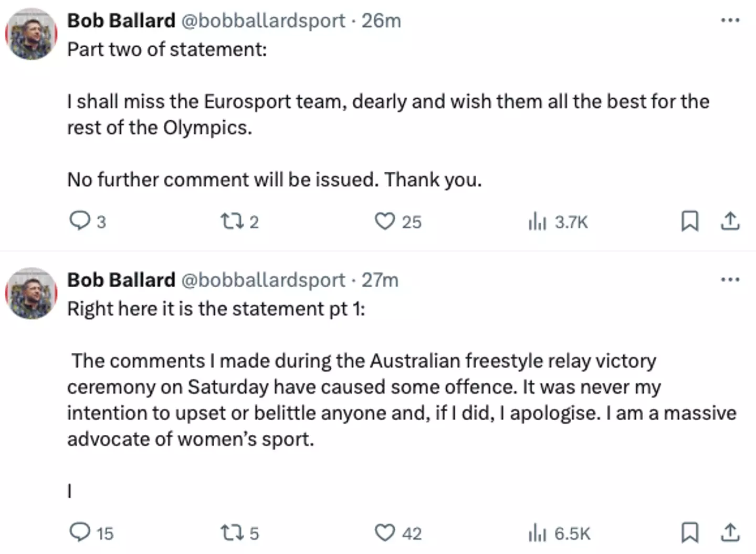This screenshot has width=756, height=554.
Task: Bookmark the 'statement pt 1' tweet
Action: 689,532
